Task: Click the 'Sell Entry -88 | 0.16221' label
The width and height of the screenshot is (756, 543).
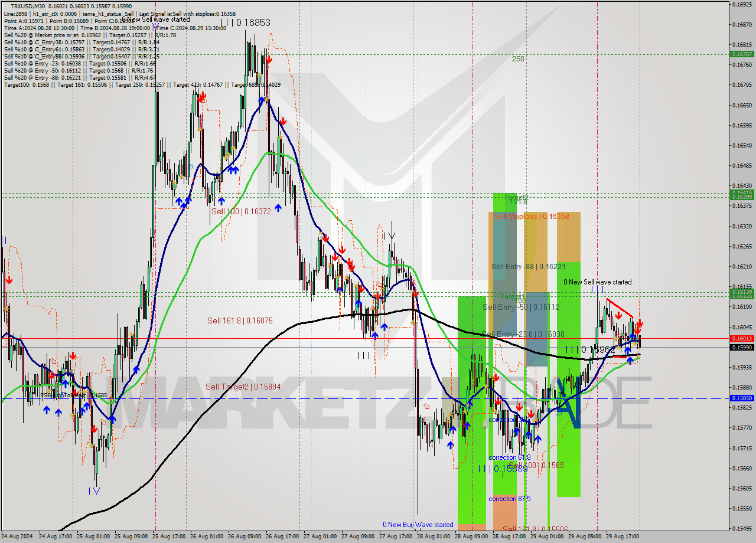Action: point(529,267)
